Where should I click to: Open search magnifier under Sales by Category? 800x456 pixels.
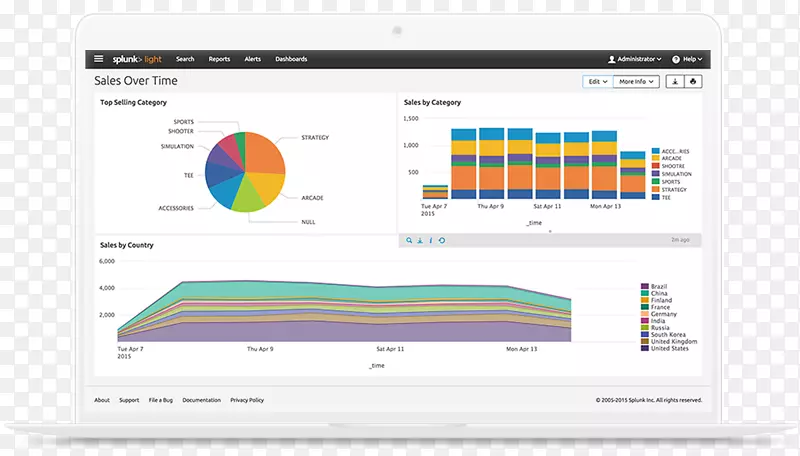click(408, 240)
